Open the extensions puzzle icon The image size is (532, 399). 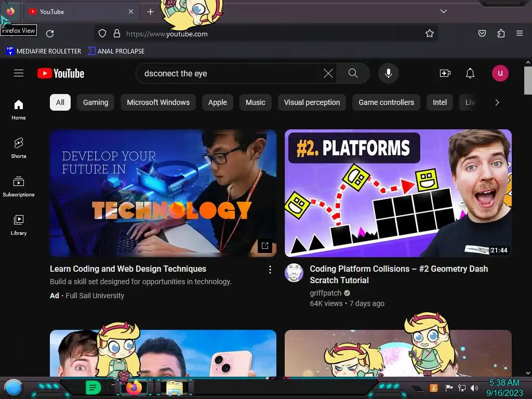(501, 33)
